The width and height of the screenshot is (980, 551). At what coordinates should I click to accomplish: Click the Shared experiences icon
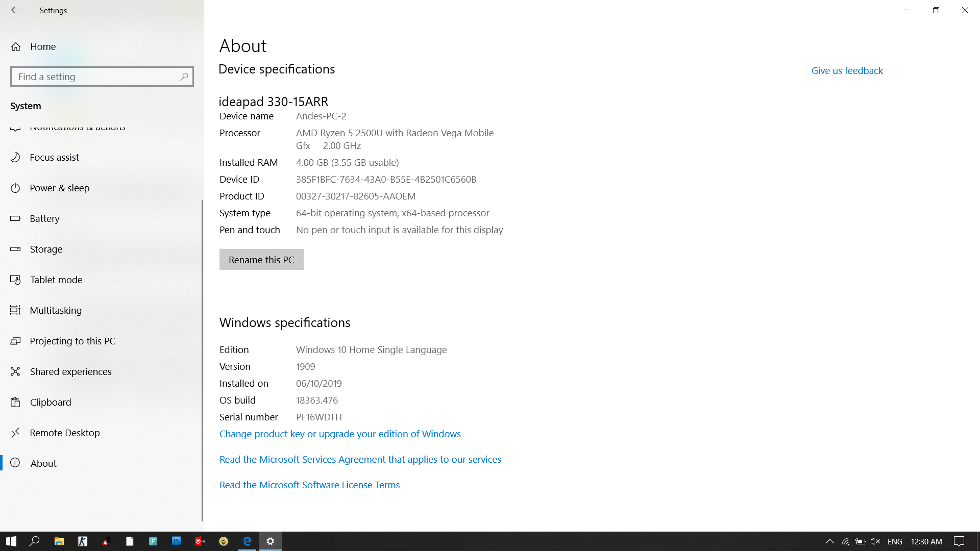[x=15, y=371]
